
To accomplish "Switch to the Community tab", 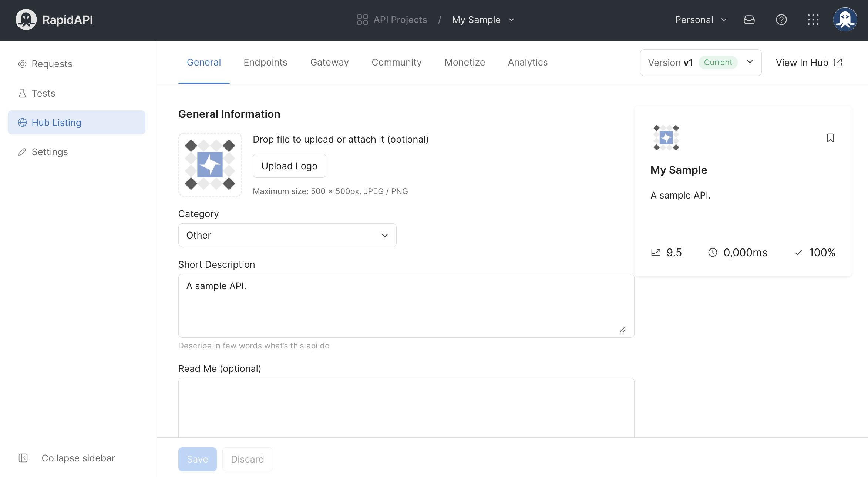I will coord(396,62).
